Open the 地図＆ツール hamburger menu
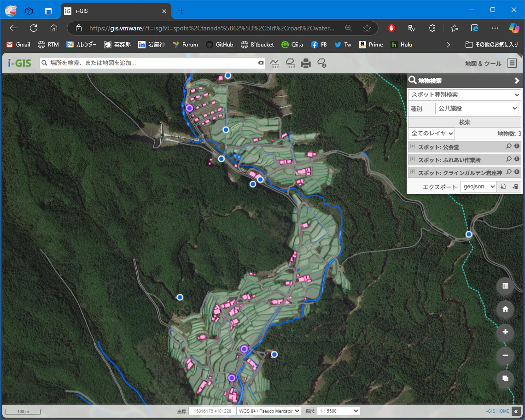 coord(512,63)
